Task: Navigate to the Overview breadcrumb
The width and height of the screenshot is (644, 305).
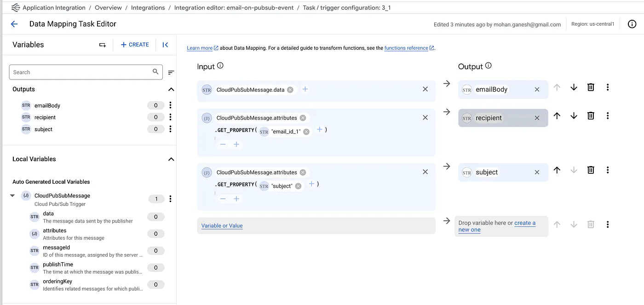Action: click(x=108, y=8)
